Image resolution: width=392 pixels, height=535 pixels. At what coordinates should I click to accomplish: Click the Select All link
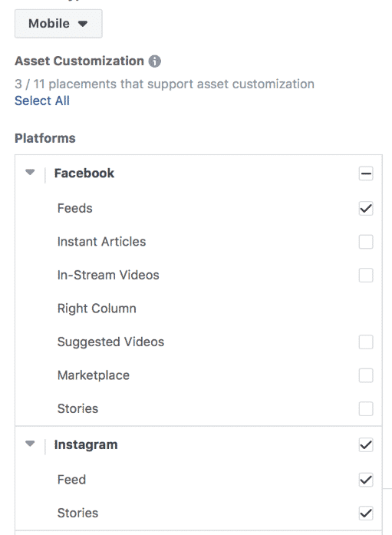(x=42, y=101)
